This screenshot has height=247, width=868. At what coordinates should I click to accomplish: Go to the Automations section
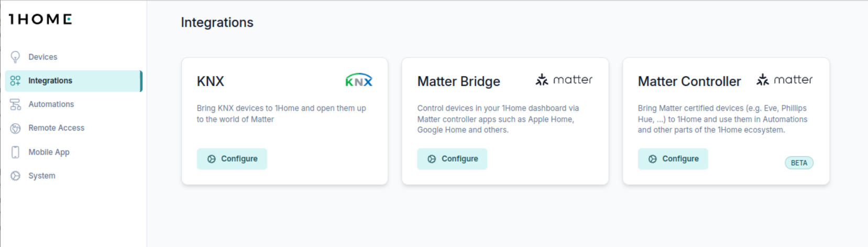point(51,104)
